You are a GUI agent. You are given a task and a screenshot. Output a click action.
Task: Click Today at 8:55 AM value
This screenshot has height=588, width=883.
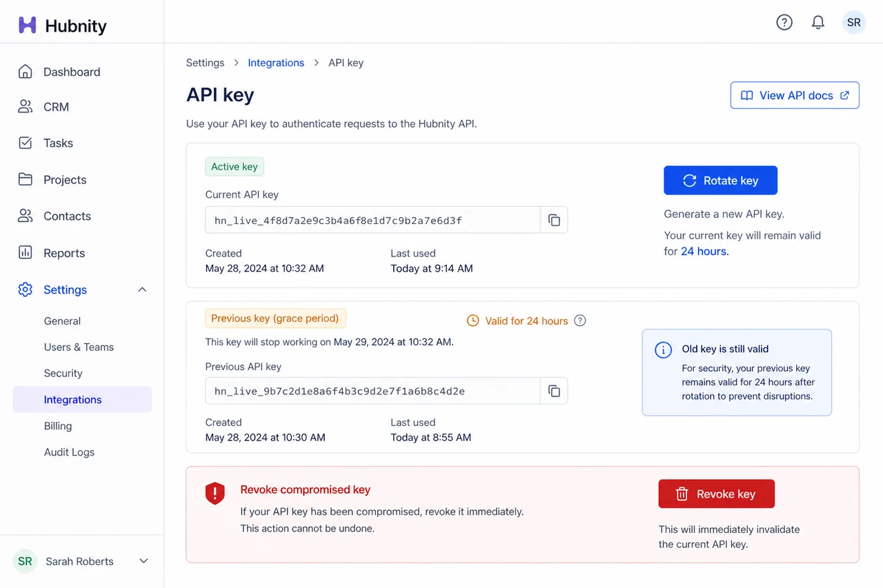pos(431,437)
